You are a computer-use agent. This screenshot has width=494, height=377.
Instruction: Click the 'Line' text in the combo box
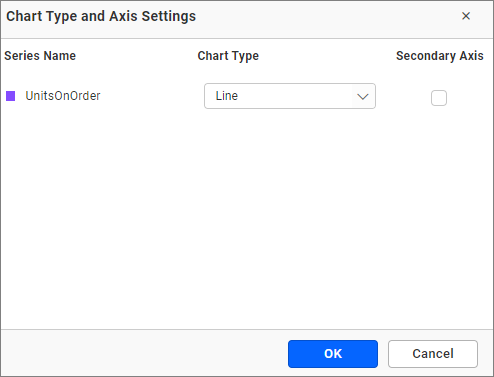point(227,96)
